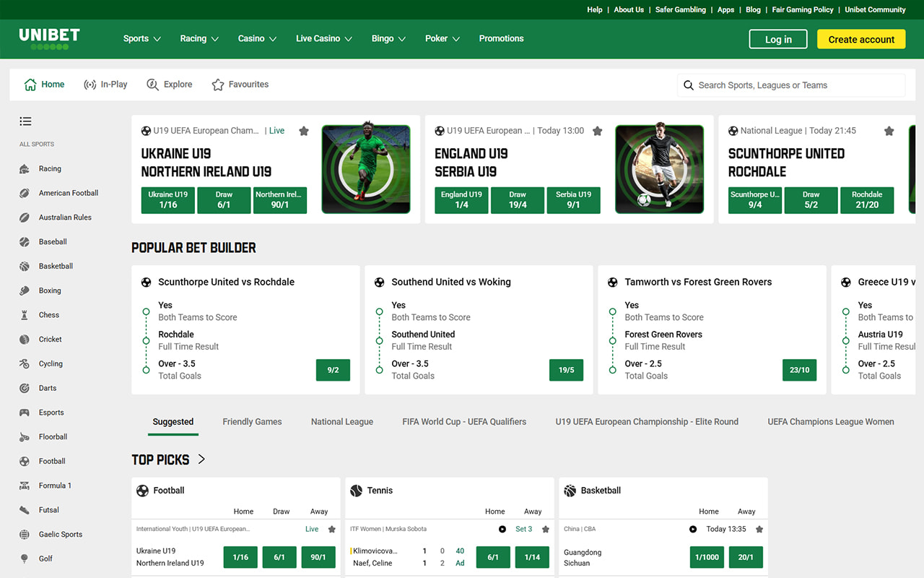Click the In-Play broadcast icon
Viewport: 924px width, 578px height.
[90, 85]
